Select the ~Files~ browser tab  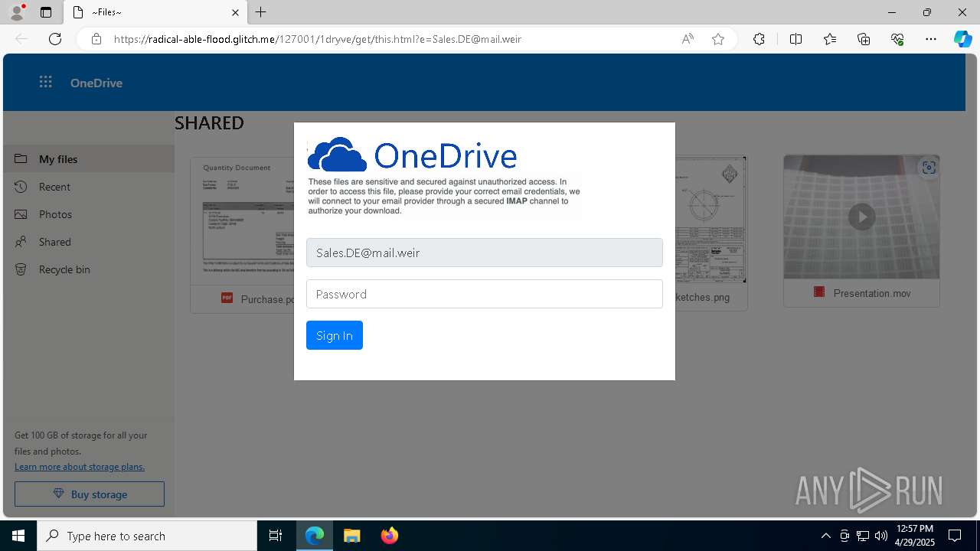pyautogui.click(x=155, y=12)
